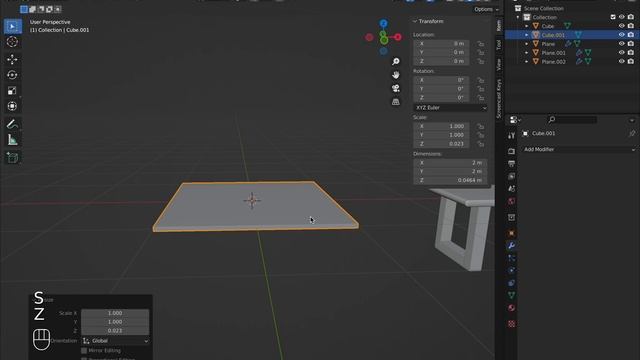Open the Orientation Global dropdown

[115, 341]
